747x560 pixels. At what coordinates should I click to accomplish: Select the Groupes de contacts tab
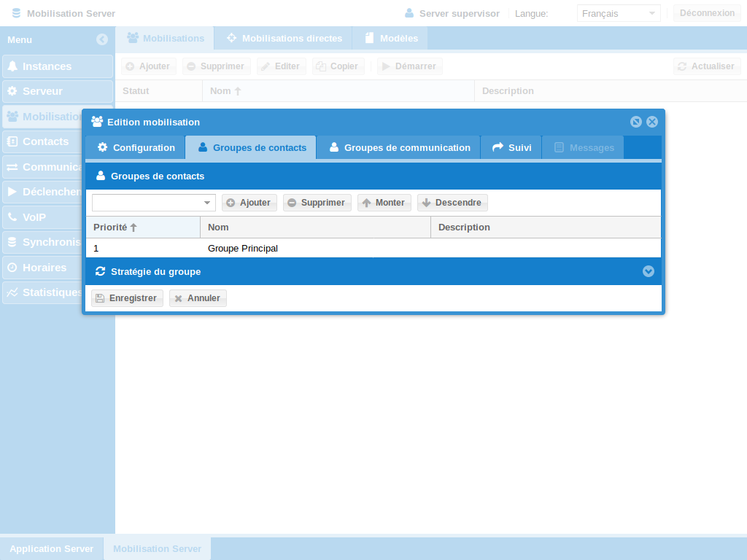pos(252,147)
